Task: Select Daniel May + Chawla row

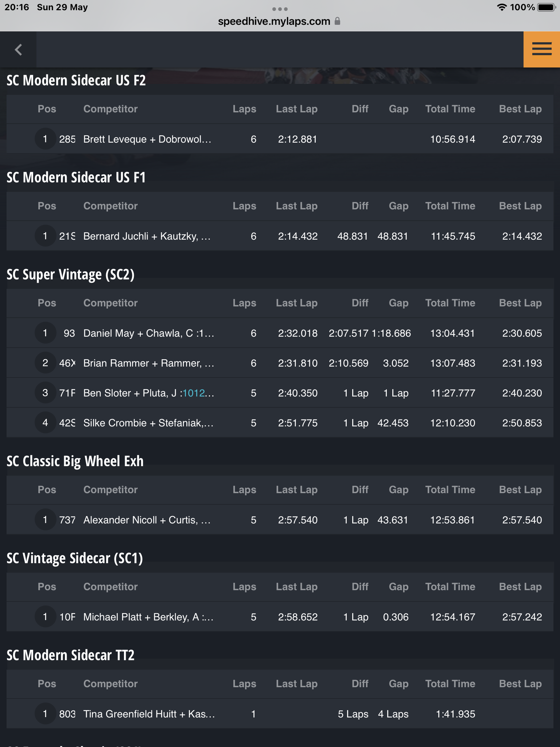Action: tap(280, 333)
